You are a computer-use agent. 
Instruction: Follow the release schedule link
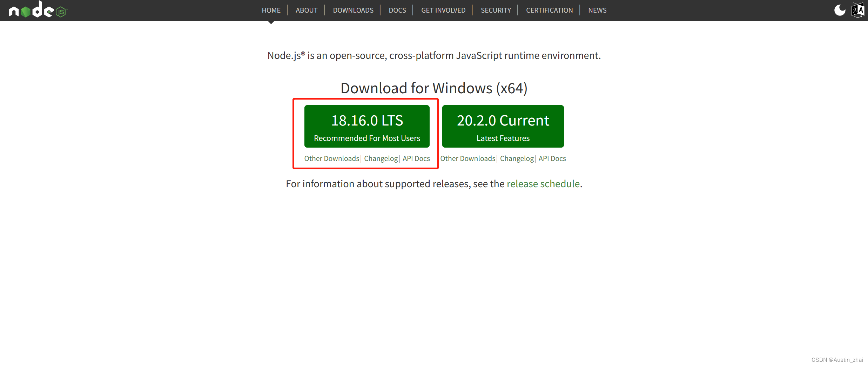[x=543, y=184]
